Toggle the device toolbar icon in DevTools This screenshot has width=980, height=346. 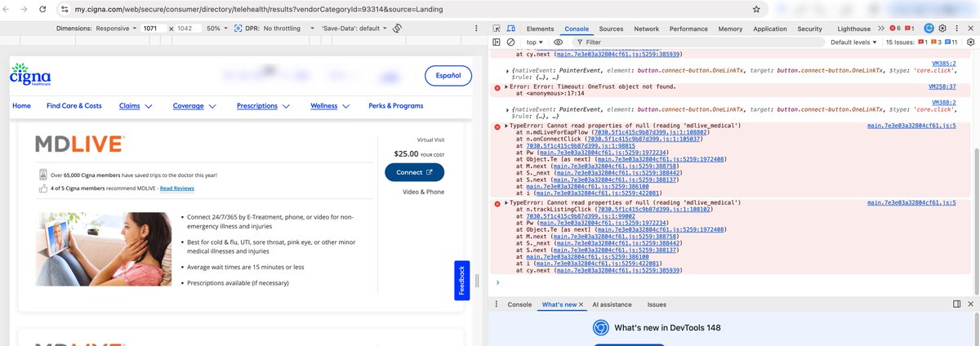coord(511,29)
